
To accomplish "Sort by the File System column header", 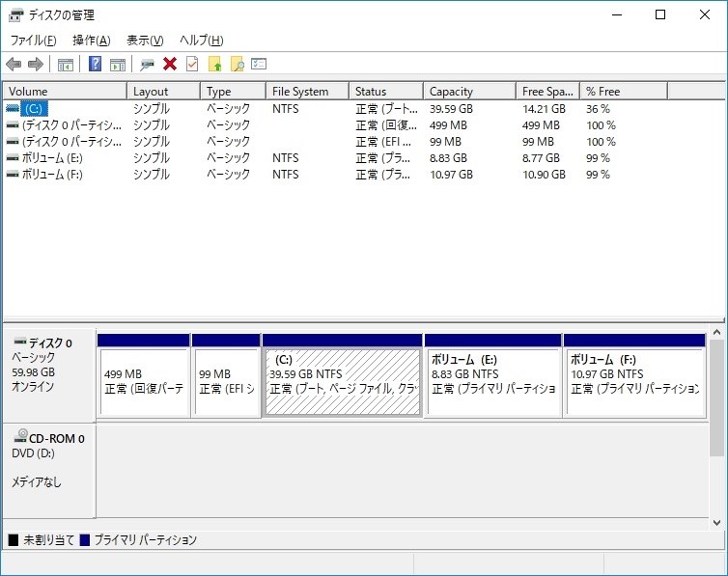I will (x=307, y=92).
